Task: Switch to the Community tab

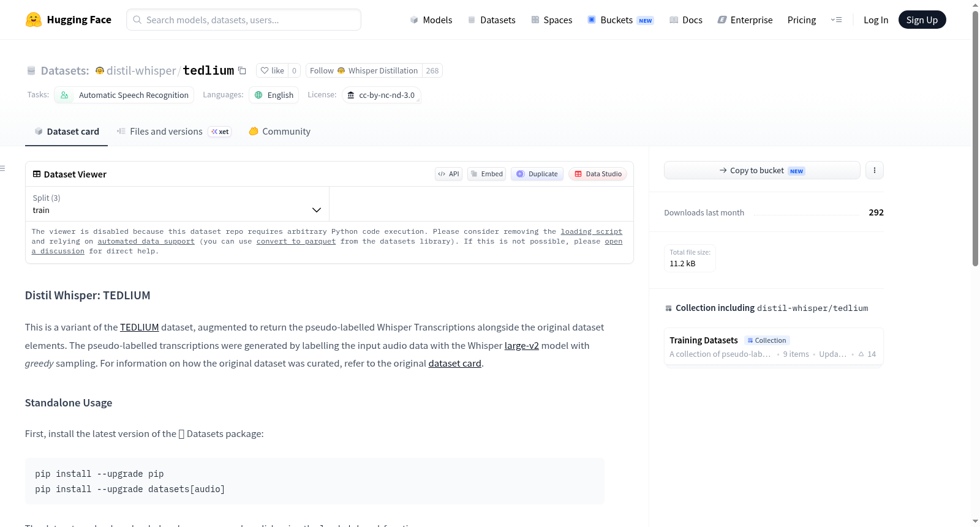Action: point(279,132)
